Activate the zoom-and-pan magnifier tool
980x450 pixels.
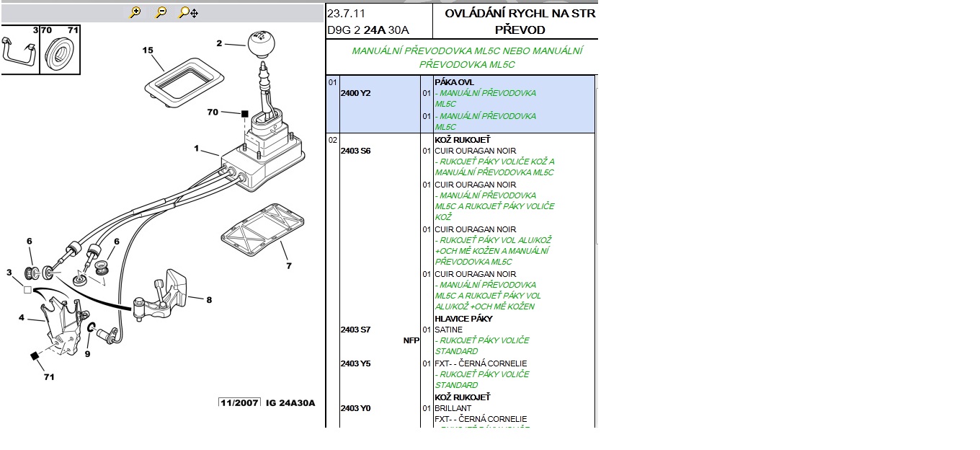pos(189,12)
